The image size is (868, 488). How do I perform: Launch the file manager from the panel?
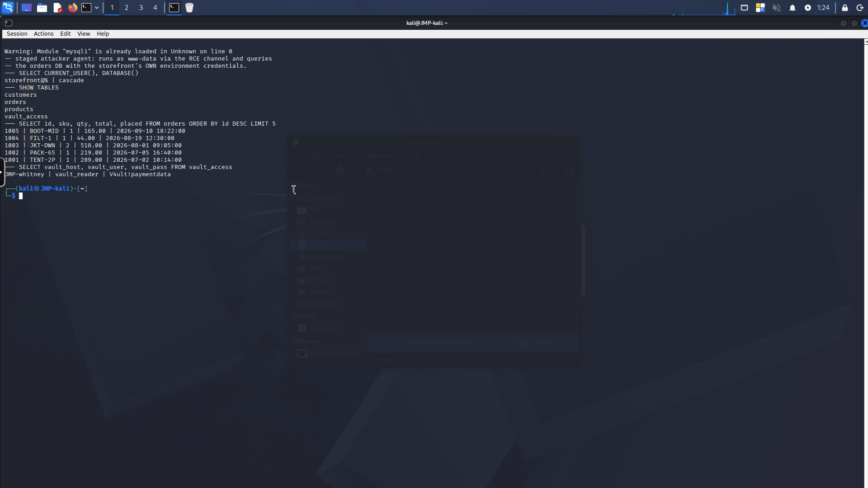(42, 8)
